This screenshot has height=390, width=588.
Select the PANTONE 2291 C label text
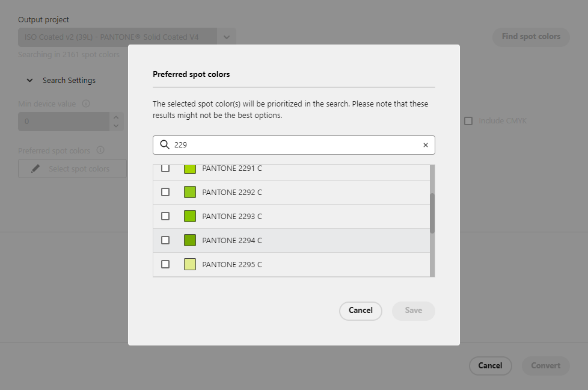click(232, 169)
